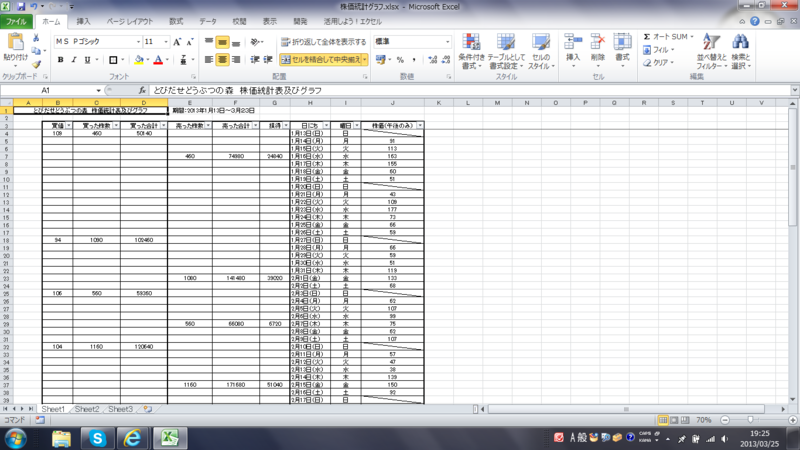Toggle Italic formatting
This screenshot has width=800, height=450.
pos(73,60)
